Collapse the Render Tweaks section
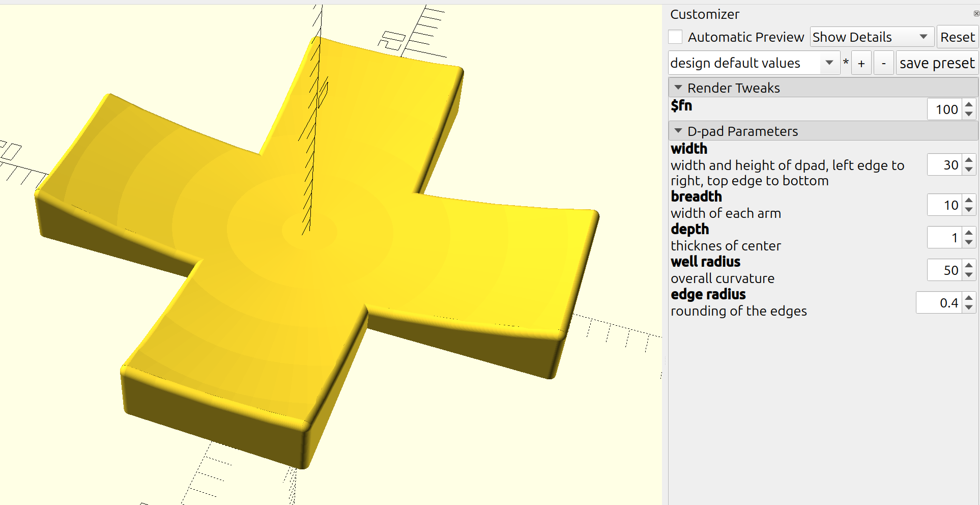The width and height of the screenshot is (980, 505). click(823, 88)
